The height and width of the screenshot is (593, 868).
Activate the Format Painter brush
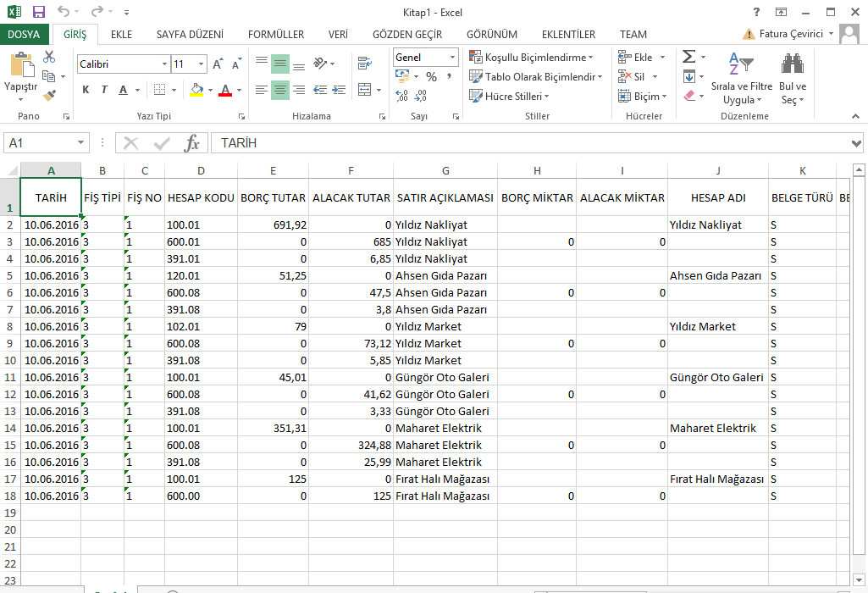pyautogui.click(x=49, y=96)
